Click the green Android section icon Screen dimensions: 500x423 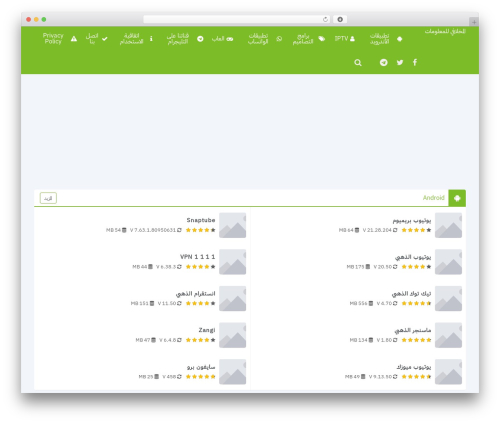(457, 198)
